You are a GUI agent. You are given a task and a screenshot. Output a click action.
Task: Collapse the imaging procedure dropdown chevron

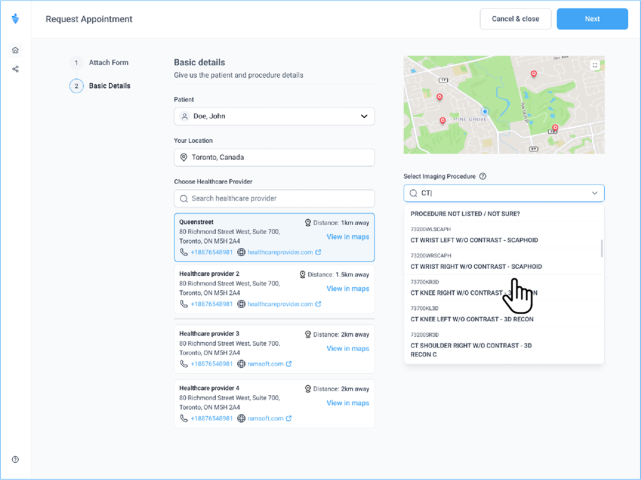point(595,193)
